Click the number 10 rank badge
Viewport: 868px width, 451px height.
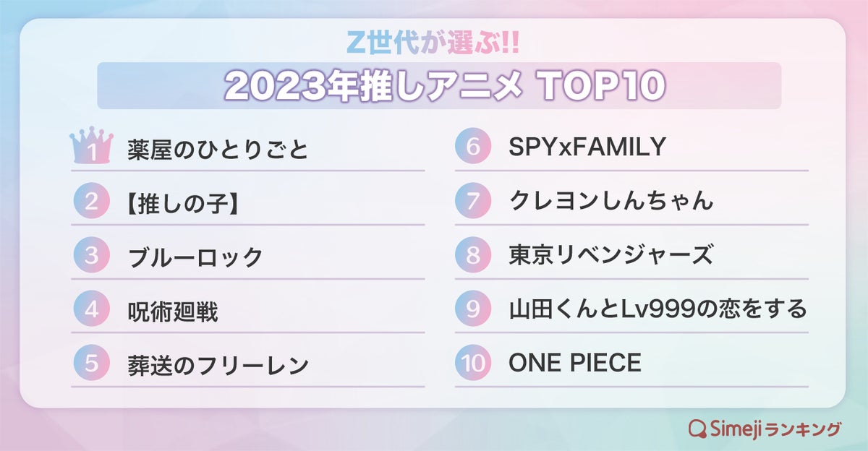(473, 364)
